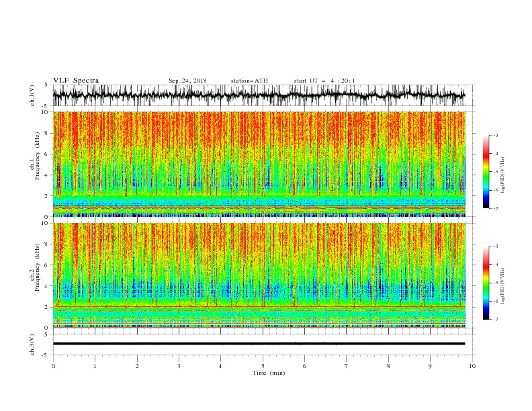
Task: Click the time axis tick label '5'
Action: click(263, 366)
